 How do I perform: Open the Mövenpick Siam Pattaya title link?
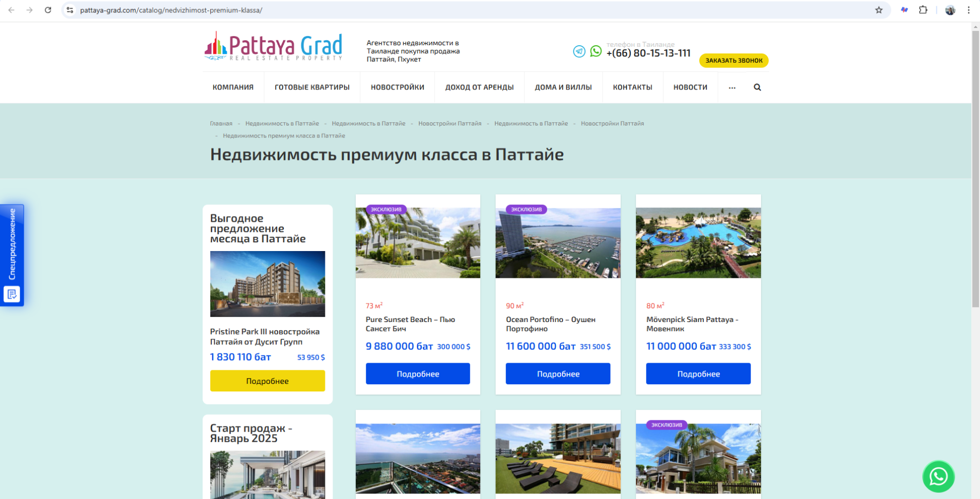pos(692,324)
